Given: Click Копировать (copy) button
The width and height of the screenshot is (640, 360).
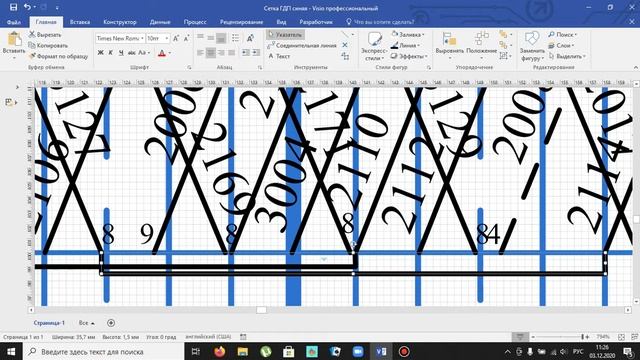Looking at the screenshot, I should tap(48, 45).
